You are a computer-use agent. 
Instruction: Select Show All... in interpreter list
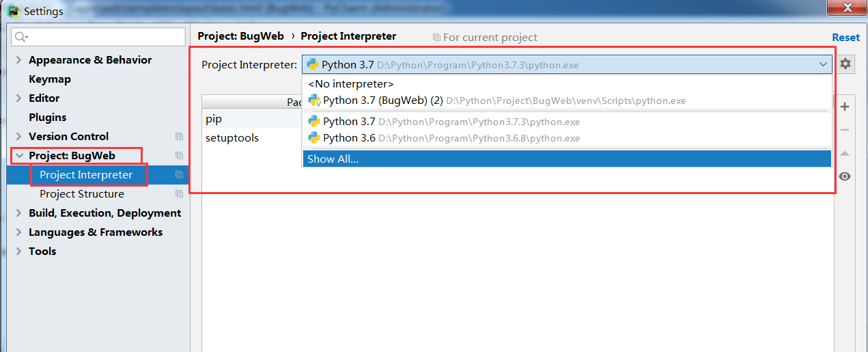(566, 159)
